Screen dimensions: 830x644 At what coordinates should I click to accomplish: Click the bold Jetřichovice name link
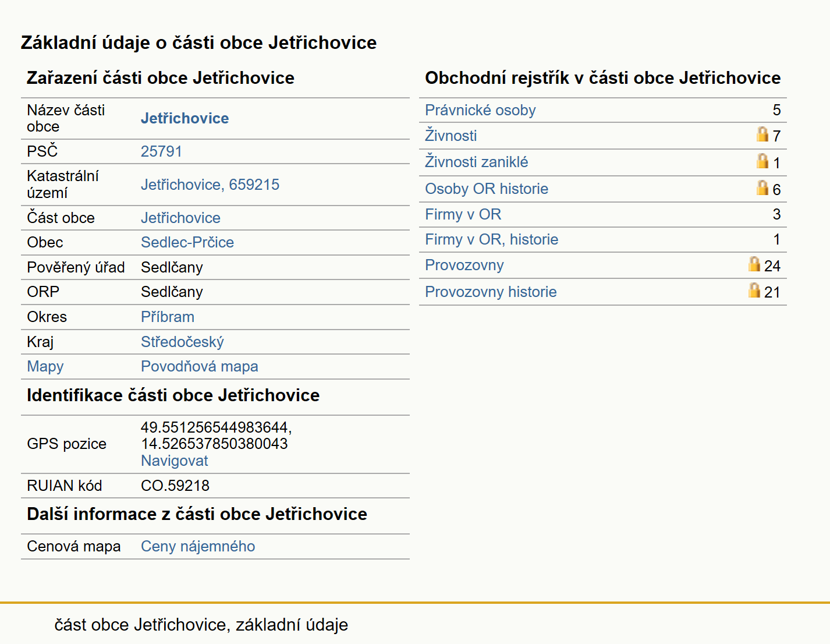[185, 118]
